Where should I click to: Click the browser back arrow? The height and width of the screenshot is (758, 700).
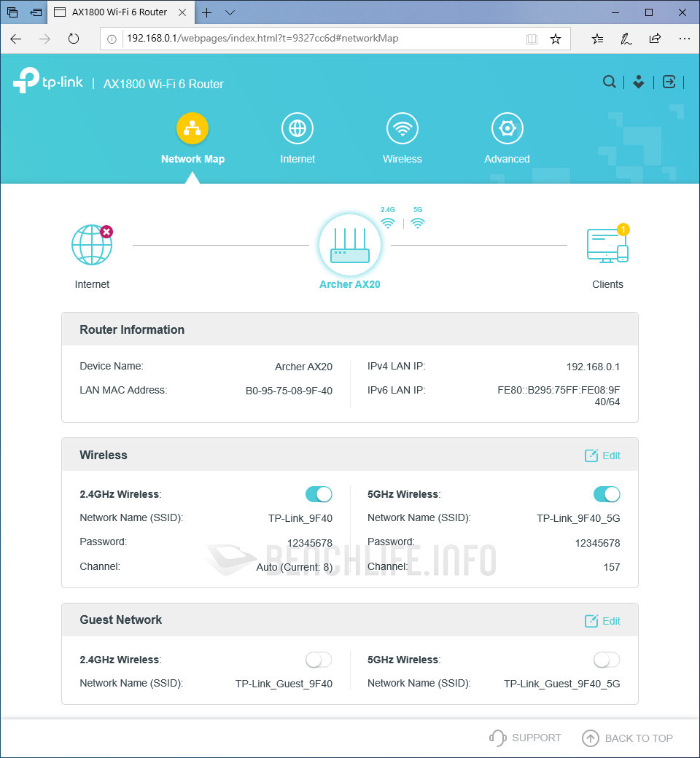(16, 39)
